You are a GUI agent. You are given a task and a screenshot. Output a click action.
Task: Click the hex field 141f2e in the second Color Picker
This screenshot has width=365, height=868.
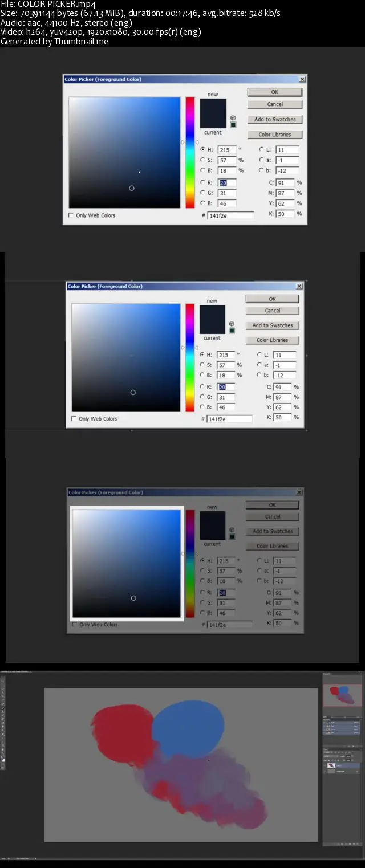[x=229, y=419]
